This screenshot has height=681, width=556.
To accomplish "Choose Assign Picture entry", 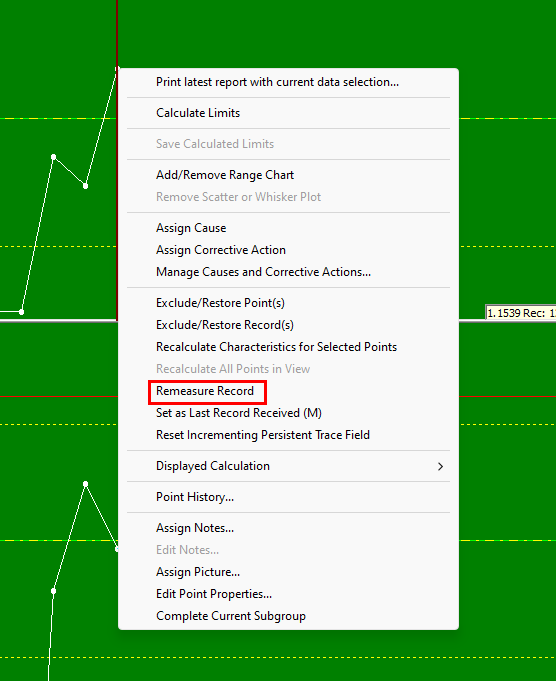I will point(288,572).
